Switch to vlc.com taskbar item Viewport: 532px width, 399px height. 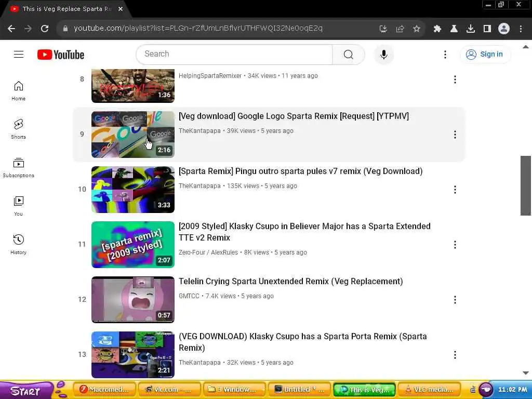(169, 390)
